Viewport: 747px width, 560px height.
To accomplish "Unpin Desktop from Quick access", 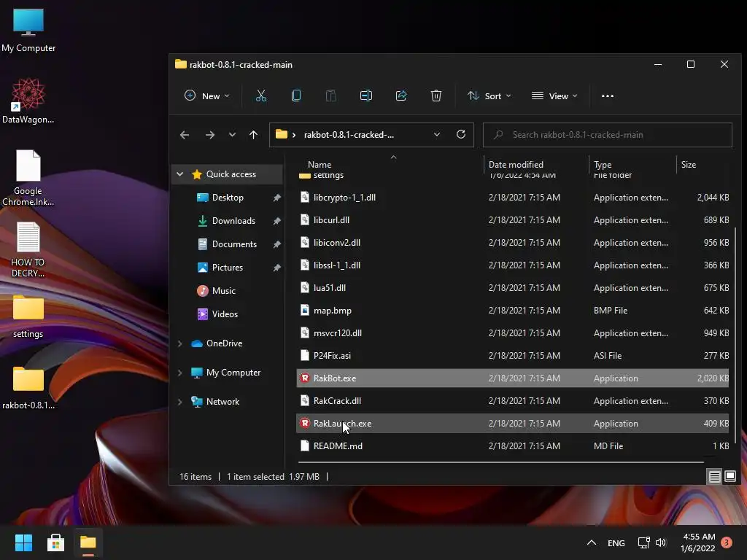I will click(276, 198).
